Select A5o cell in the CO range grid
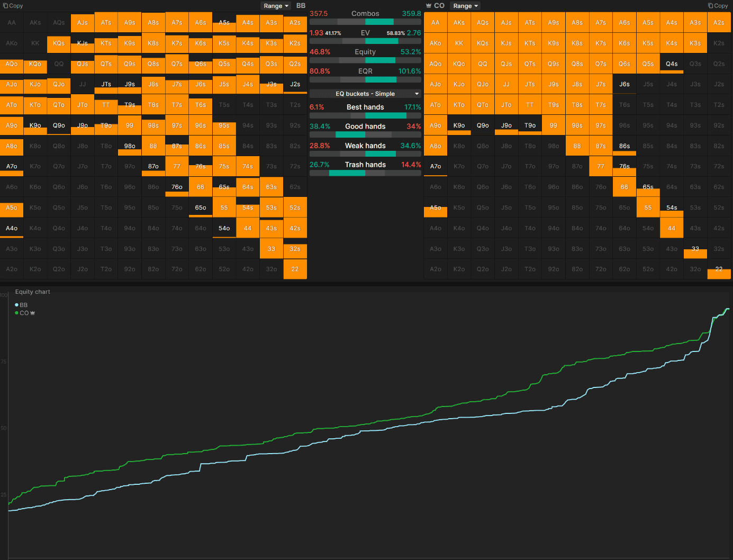This screenshot has height=560, width=733. click(436, 207)
